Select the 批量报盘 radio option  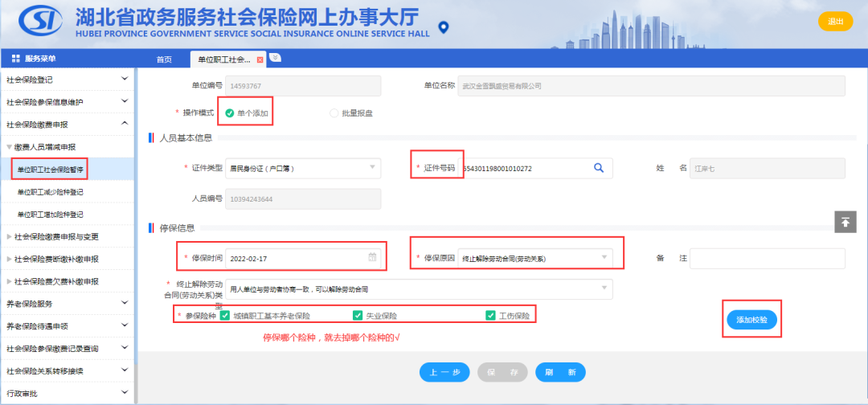click(334, 112)
